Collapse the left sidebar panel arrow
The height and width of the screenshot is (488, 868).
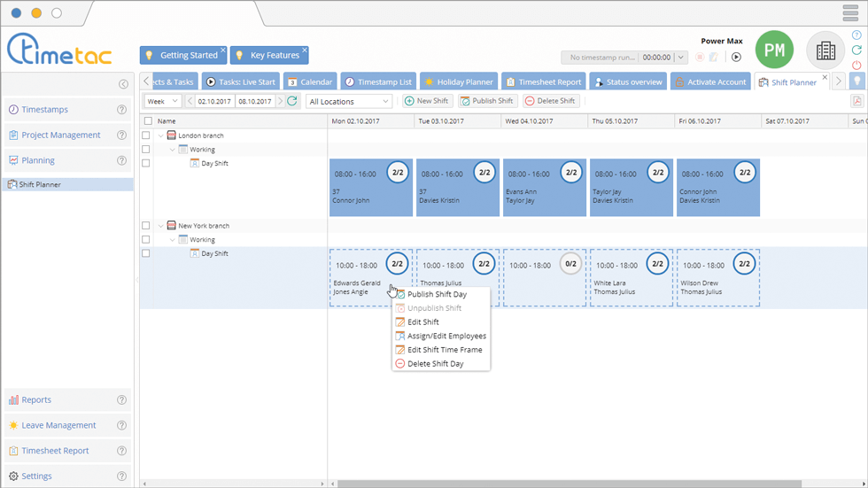(123, 84)
